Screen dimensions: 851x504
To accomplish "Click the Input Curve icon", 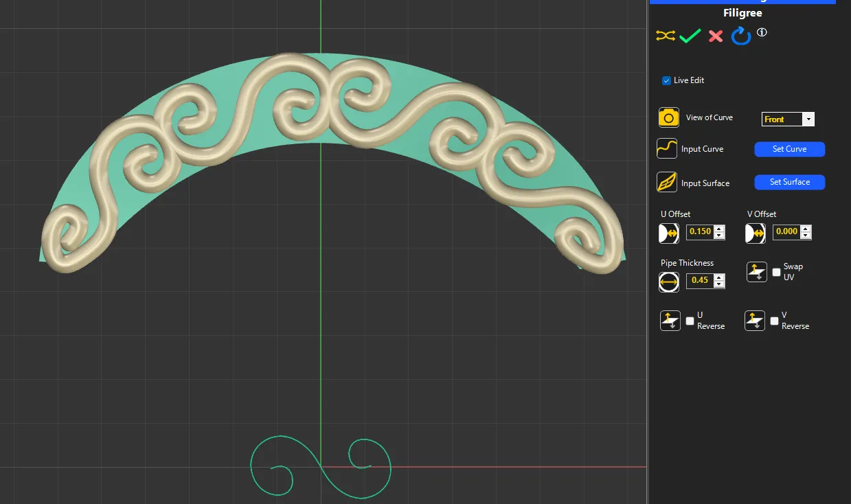I will (x=668, y=148).
